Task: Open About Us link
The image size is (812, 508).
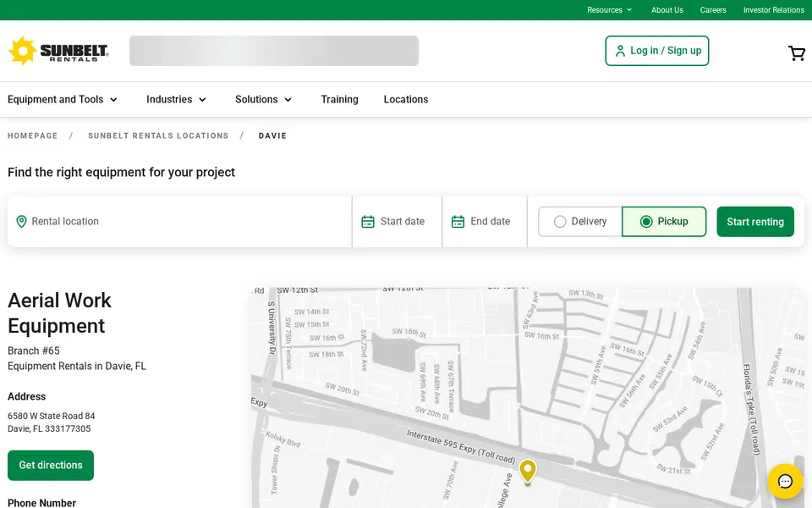Action: click(667, 10)
